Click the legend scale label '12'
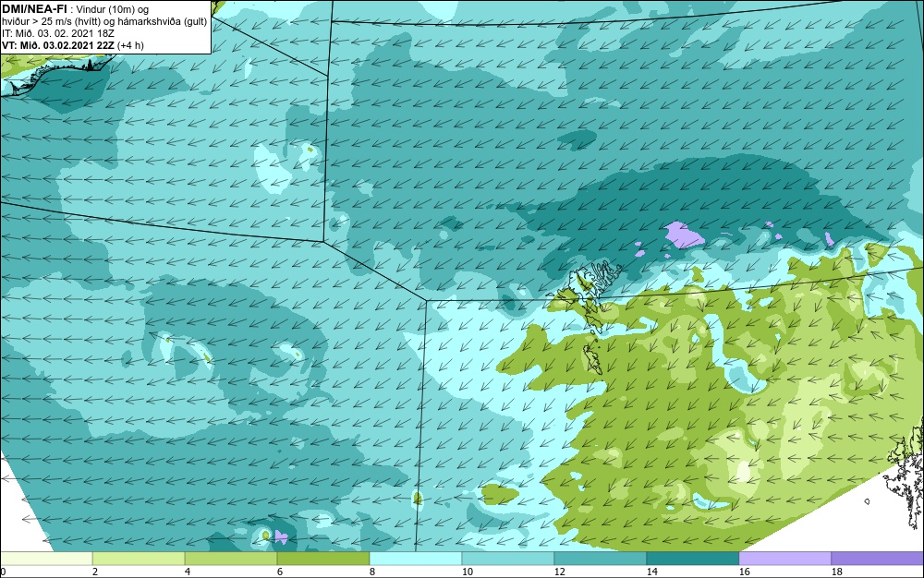 [559, 572]
